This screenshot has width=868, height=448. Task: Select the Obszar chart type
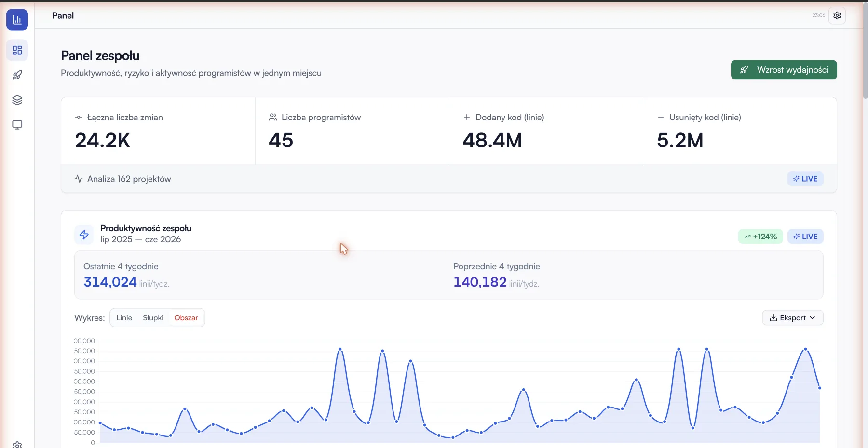(186, 318)
